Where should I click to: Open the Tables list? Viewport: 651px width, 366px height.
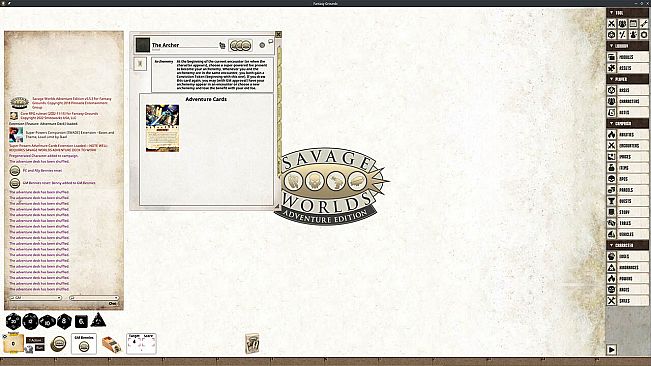point(627,223)
